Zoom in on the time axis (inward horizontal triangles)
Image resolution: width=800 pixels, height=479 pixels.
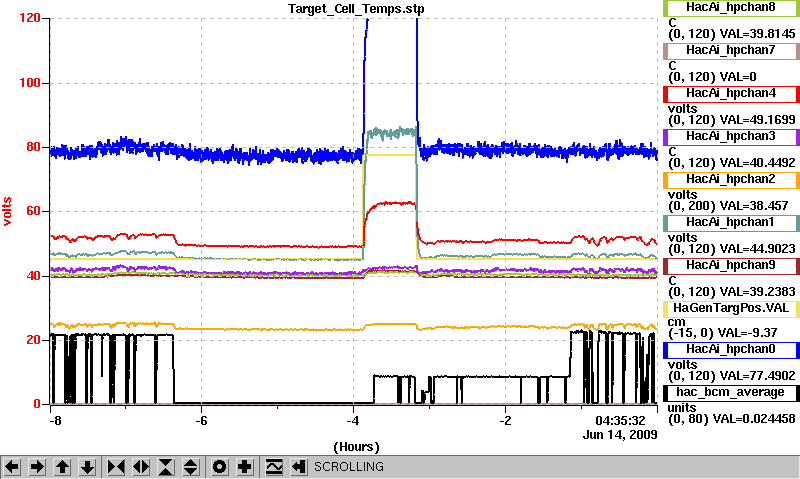(116, 467)
